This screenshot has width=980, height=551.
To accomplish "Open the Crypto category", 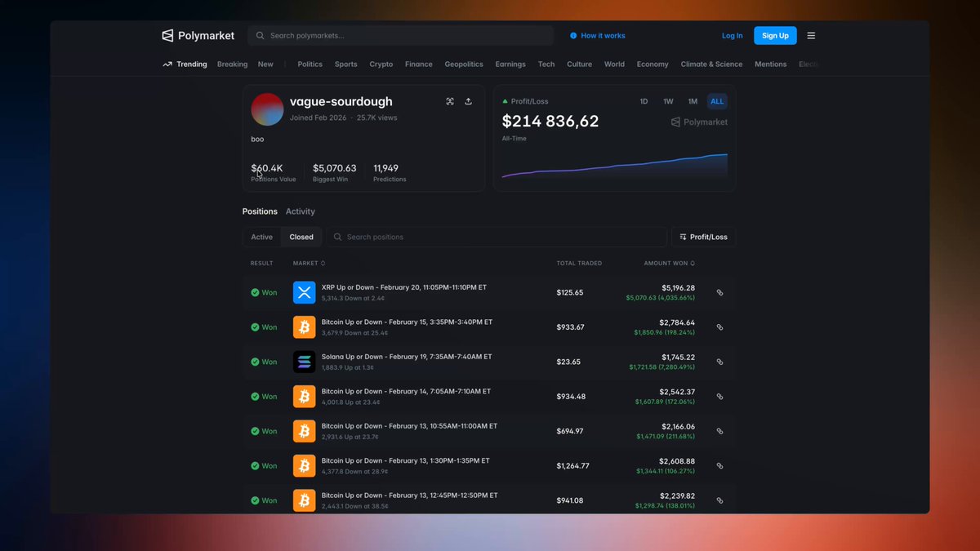I will (x=381, y=64).
